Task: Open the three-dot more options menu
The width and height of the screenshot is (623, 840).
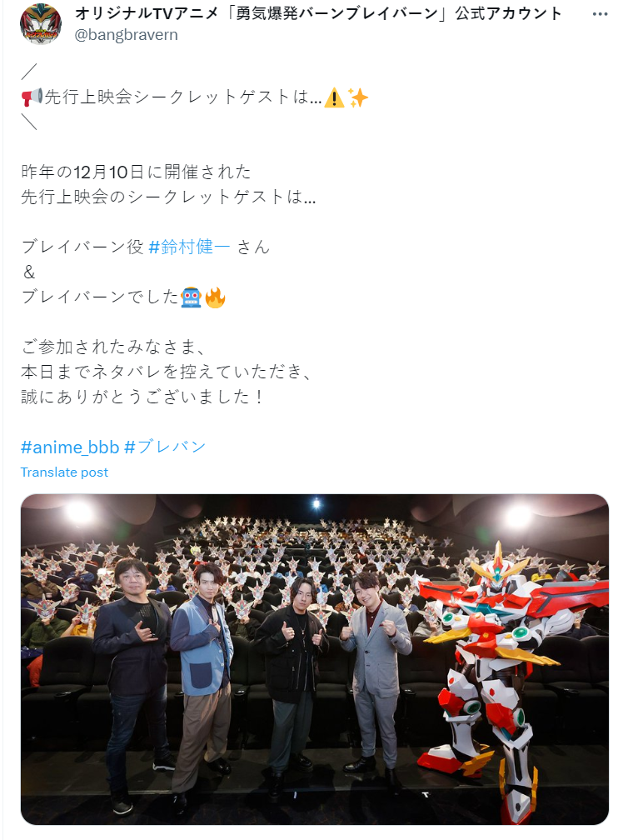Action: pyautogui.click(x=600, y=14)
